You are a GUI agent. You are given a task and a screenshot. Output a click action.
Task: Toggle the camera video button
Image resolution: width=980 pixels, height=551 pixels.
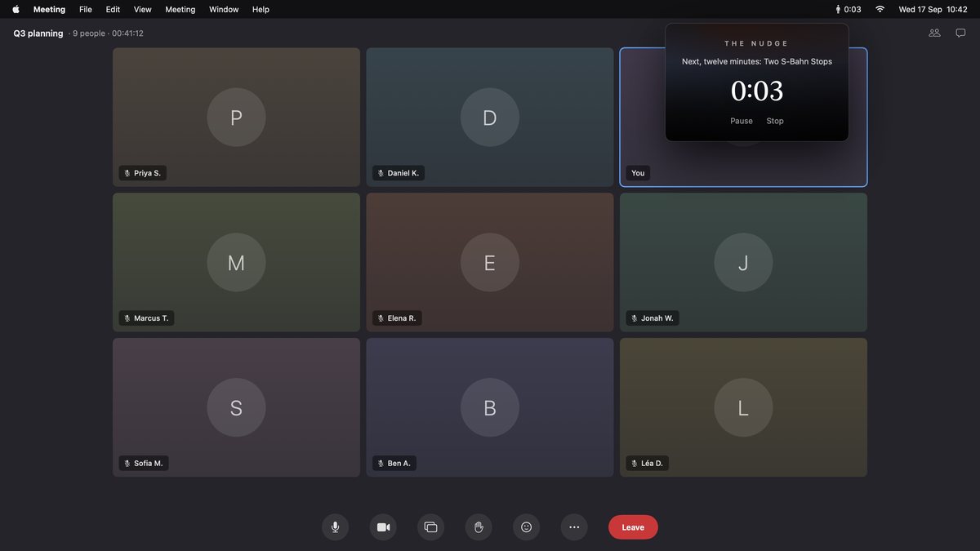click(383, 527)
